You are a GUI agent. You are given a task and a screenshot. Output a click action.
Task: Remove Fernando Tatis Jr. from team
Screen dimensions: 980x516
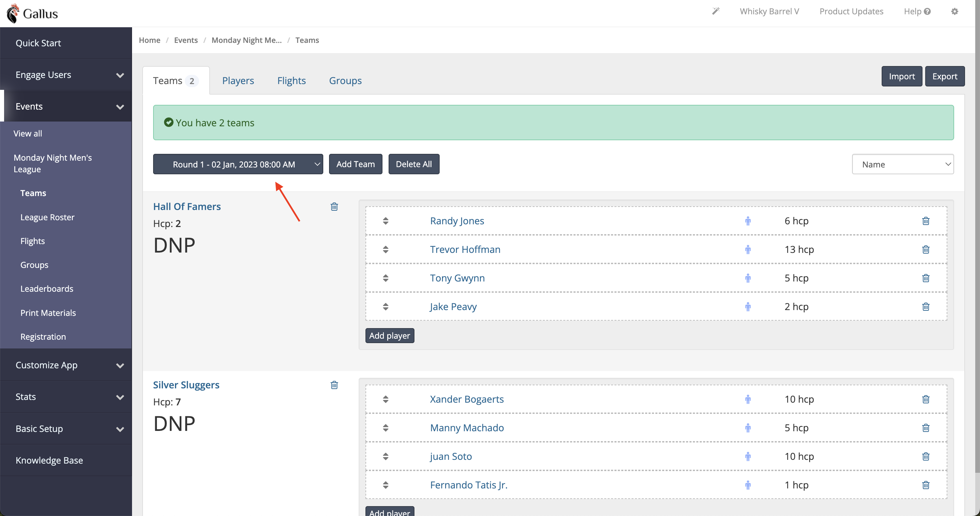click(926, 485)
